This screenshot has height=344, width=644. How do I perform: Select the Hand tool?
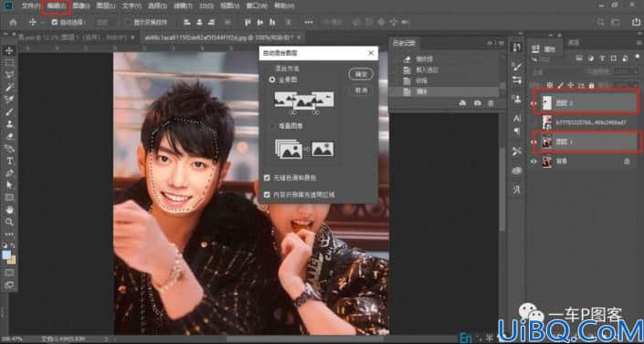tap(9, 210)
